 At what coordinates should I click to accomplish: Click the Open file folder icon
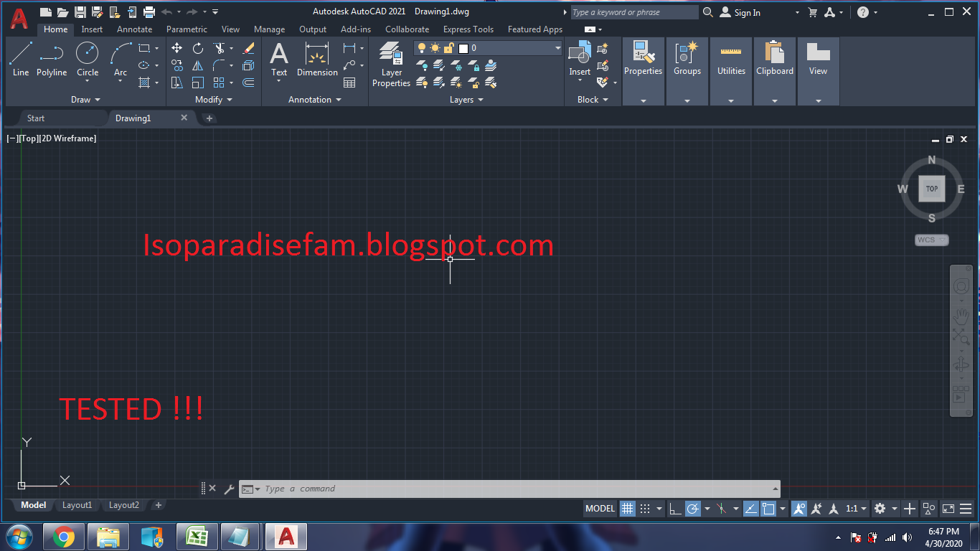click(x=63, y=12)
